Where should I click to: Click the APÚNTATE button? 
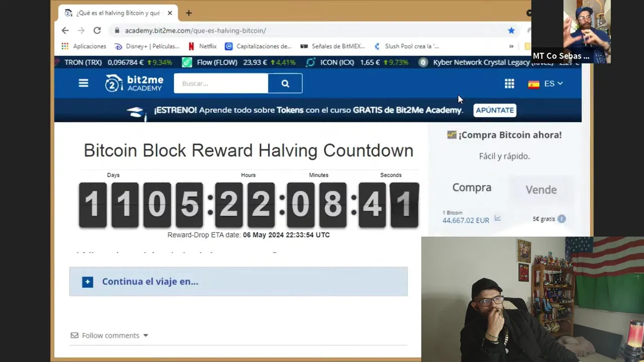coord(495,110)
